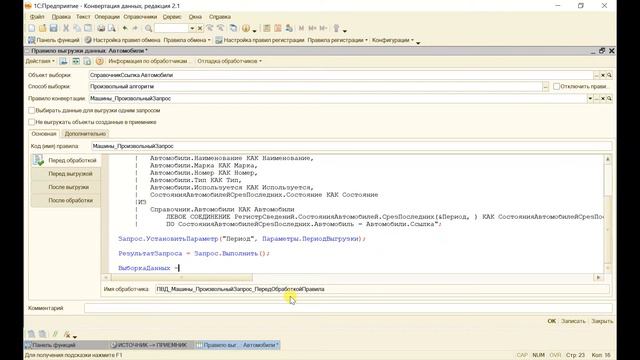Viewport: 640px width, 360px height.
Task: Click the M+ memory button in toolbar
Action: coord(312,28)
